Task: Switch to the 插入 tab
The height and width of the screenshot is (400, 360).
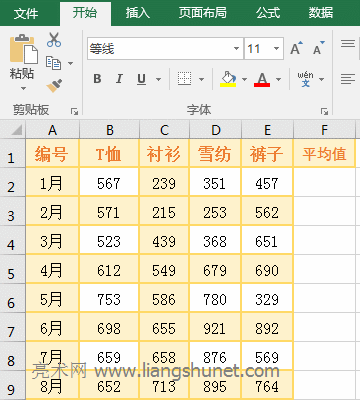Action: [x=138, y=13]
